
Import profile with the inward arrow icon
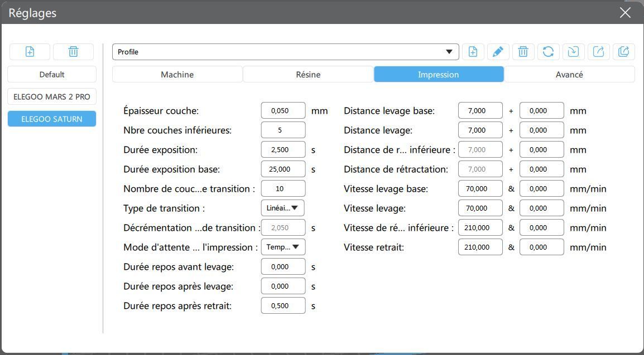pos(573,52)
